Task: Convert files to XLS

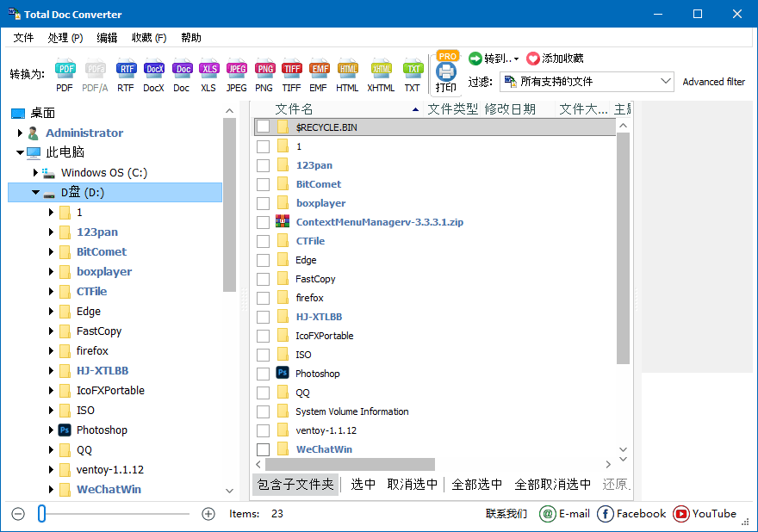Action: 208,69
